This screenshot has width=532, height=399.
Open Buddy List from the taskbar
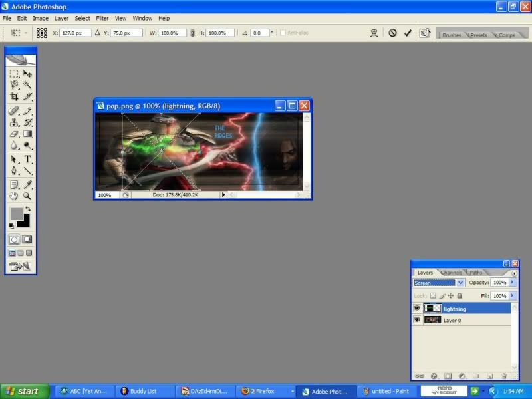[x=145, y=391]
